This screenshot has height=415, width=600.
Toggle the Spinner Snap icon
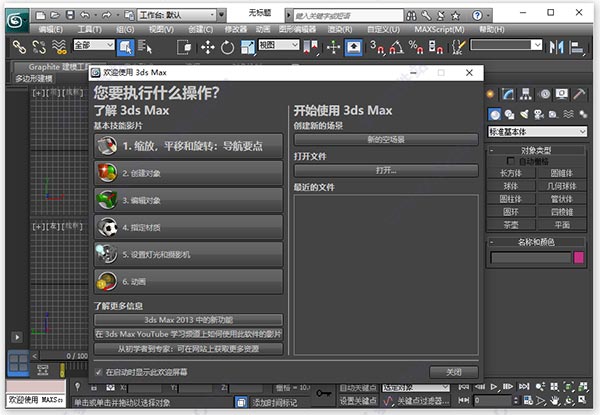[435, 47]
